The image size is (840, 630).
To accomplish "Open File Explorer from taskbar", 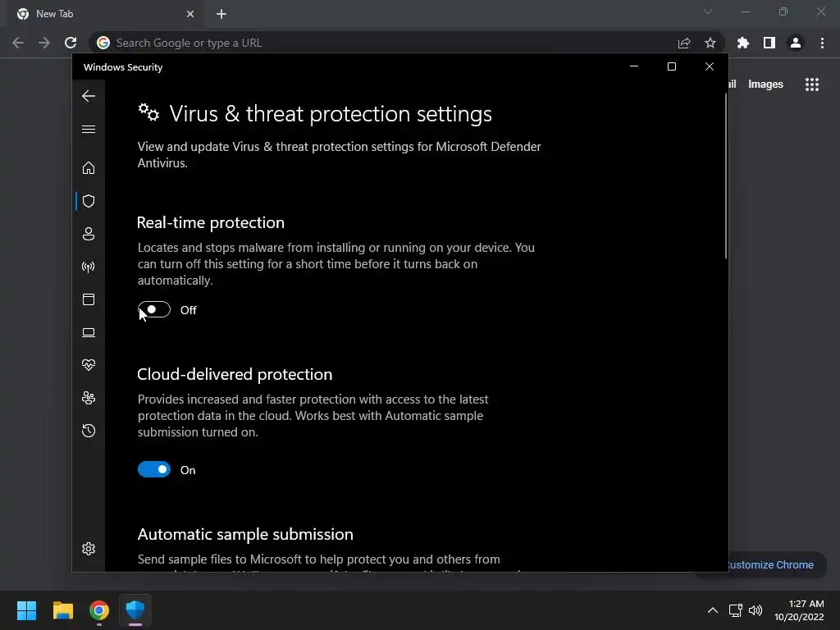I will click(62, 610).
